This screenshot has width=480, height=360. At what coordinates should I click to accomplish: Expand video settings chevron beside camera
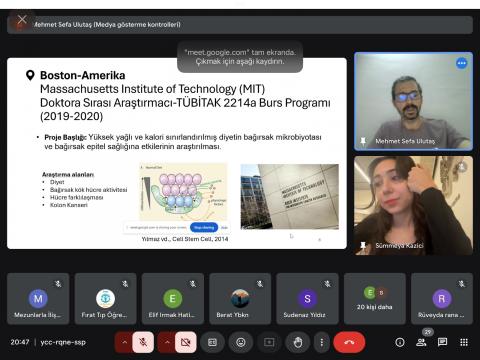point(167,342)
